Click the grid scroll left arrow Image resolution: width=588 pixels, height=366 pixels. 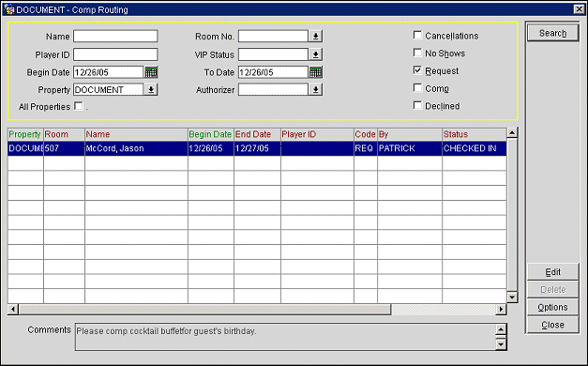(13, 310)
